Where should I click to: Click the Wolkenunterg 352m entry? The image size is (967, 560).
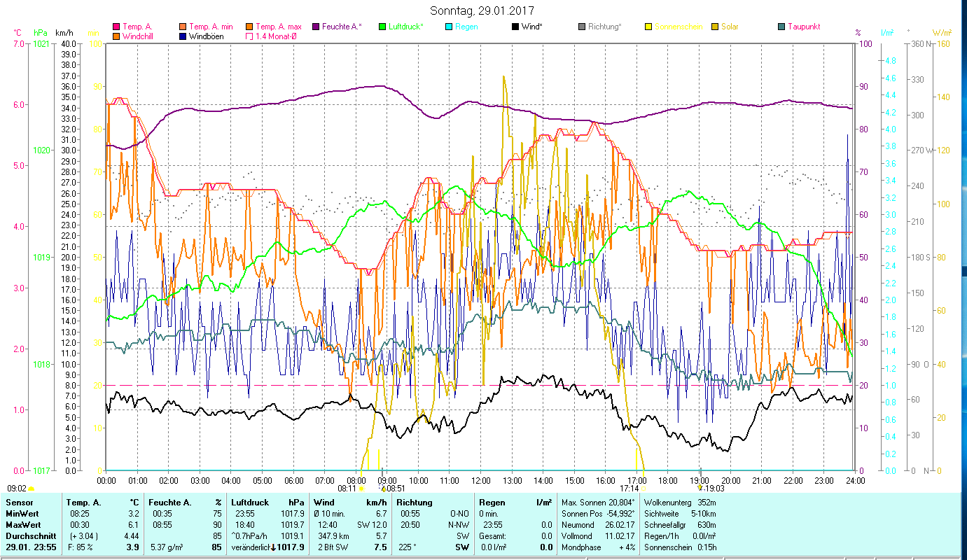point(679,503)
